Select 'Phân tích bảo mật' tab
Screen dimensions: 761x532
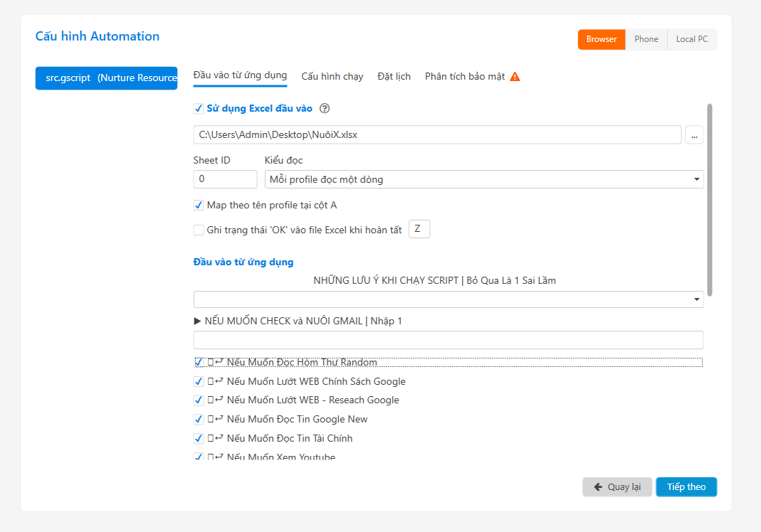[465, 76]
